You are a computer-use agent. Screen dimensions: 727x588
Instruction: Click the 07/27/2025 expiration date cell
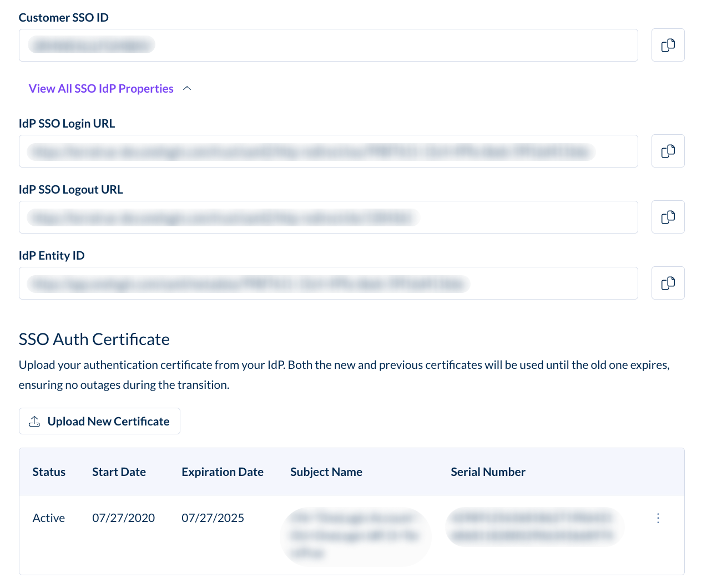pyautogui.click(x=213, y=518)
